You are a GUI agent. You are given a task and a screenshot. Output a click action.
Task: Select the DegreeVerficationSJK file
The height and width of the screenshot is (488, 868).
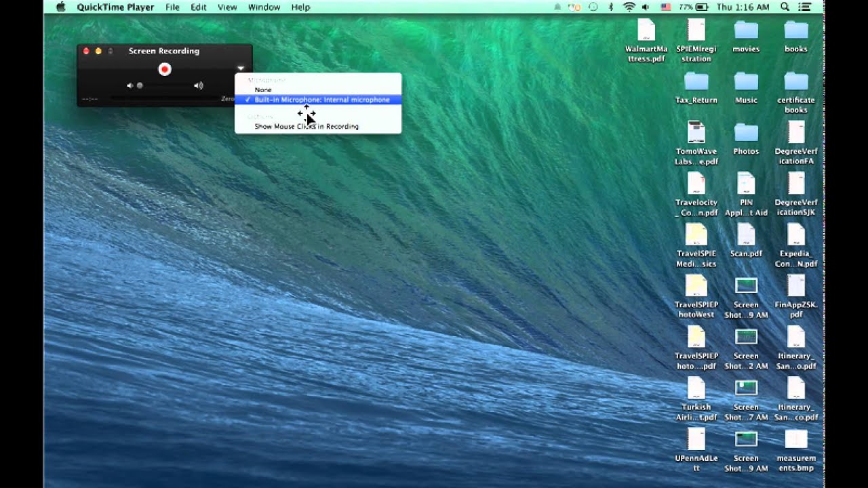796,195
